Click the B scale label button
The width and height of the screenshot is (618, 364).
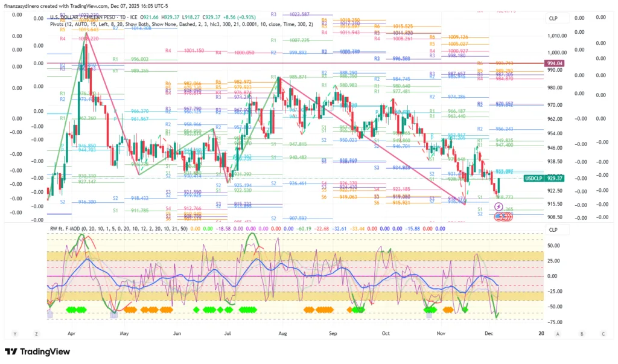point(581,333)
